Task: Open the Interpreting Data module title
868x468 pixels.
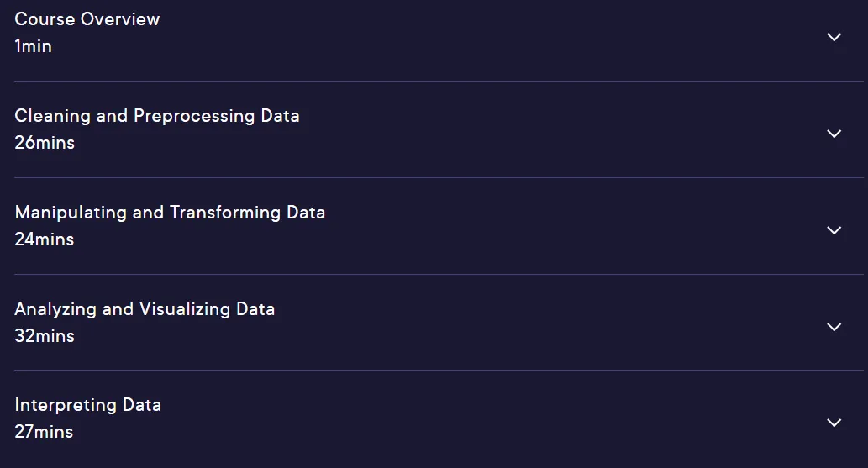Action: pyautogui.click(x=87, y=405)
